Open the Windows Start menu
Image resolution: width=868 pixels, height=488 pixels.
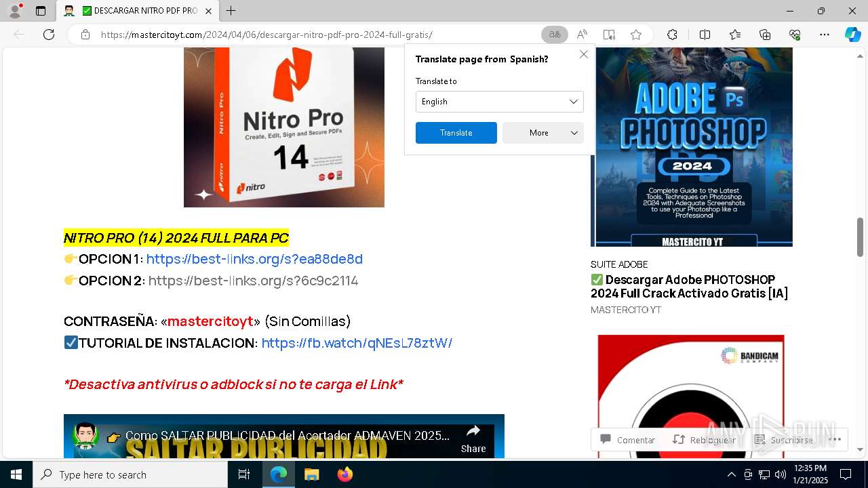(x=16, y=474)
